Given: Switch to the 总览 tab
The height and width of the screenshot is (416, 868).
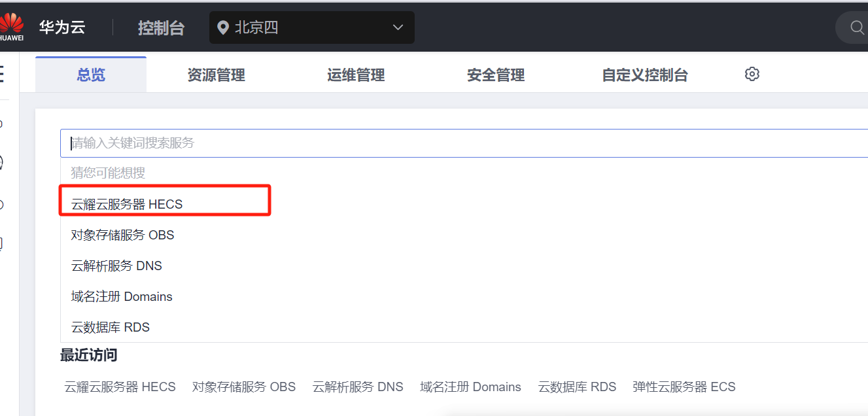Looking at the screenshot, I should pyautogui.click(x=91, y=75).
